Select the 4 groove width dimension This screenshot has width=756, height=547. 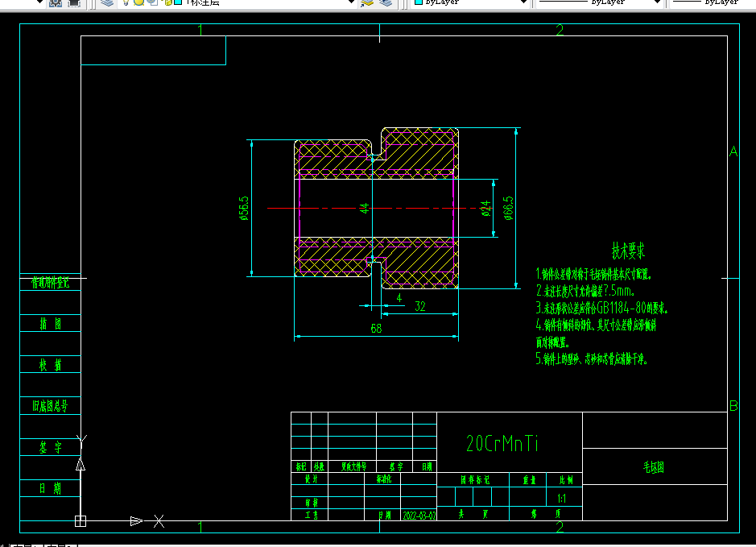coord(399,298)
